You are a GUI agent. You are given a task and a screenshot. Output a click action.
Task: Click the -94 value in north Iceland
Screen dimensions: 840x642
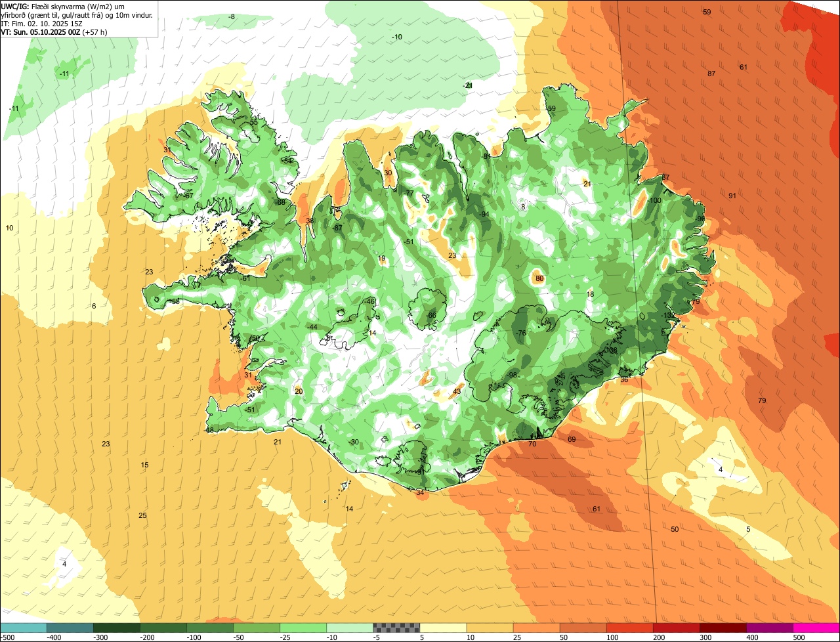pos(484,214)
